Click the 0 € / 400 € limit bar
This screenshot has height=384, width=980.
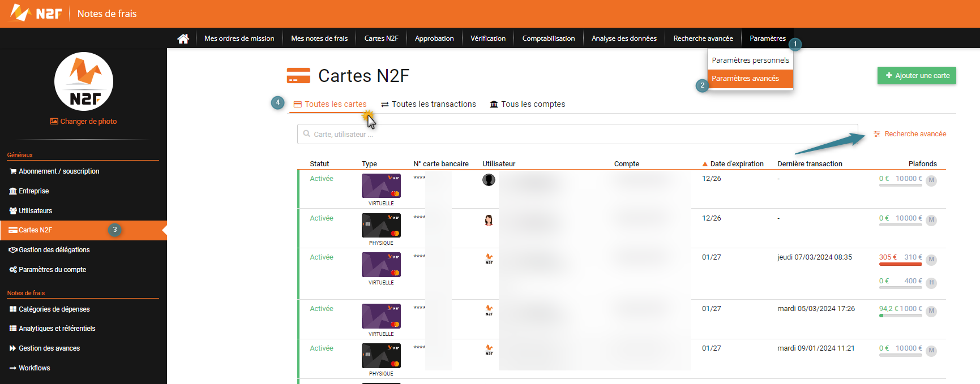[900, 288]
